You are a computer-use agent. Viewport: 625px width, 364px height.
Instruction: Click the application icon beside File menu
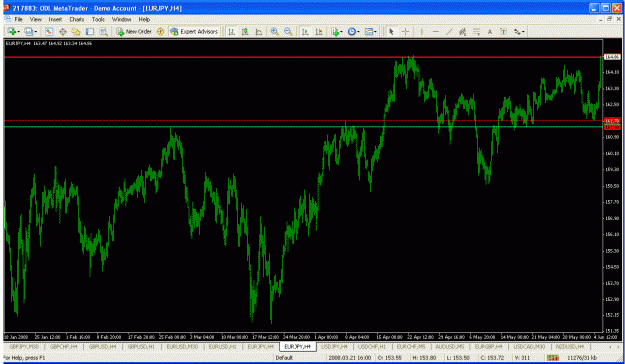pos(8,19)
